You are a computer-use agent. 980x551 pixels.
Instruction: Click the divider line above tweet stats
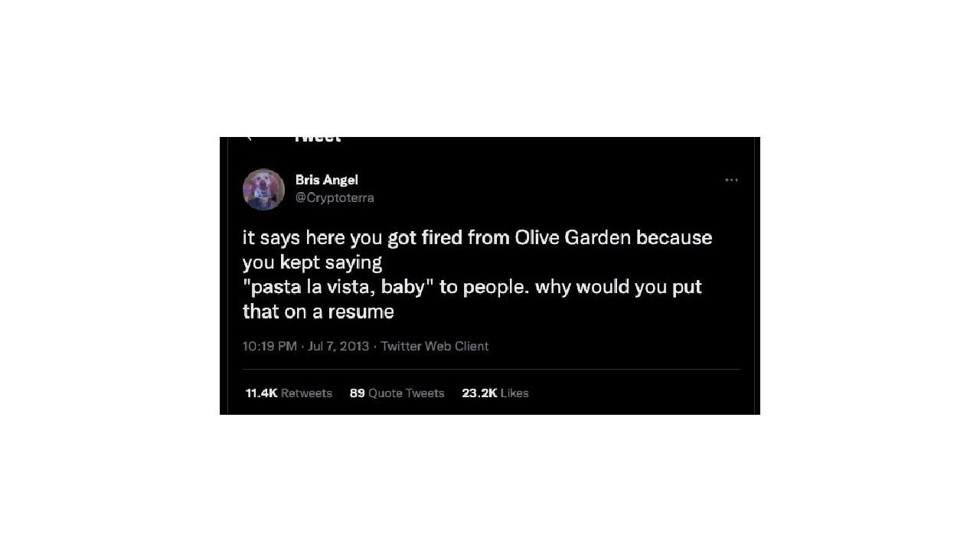(492, 370)
